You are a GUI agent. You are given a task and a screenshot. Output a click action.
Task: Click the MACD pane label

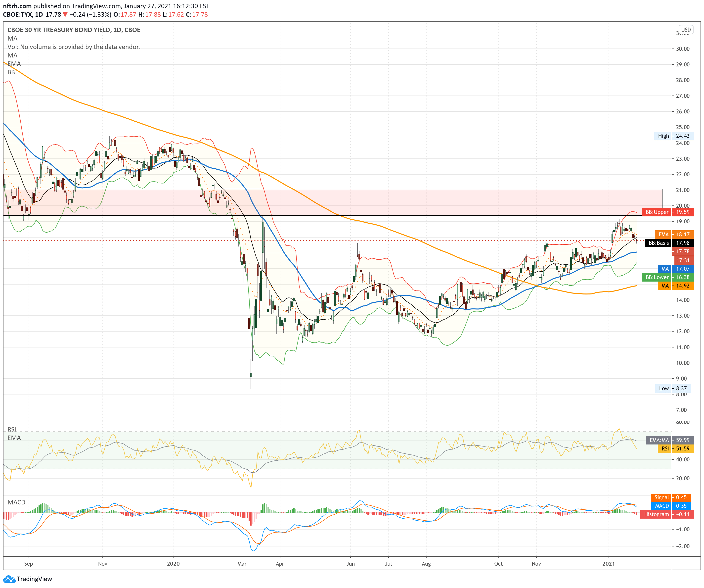[x=16, y=502]
